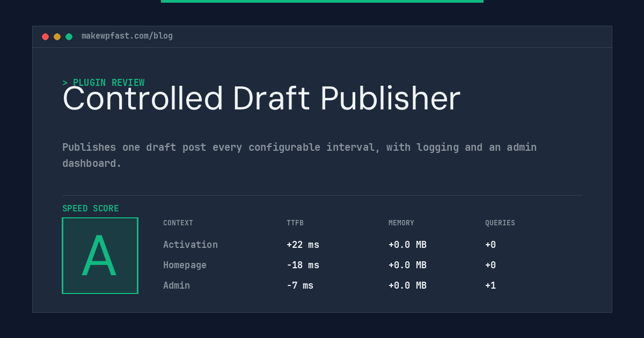Select the Homepage row label
Image resolution: width=644 pixels, height=338 pixels.
185,265
